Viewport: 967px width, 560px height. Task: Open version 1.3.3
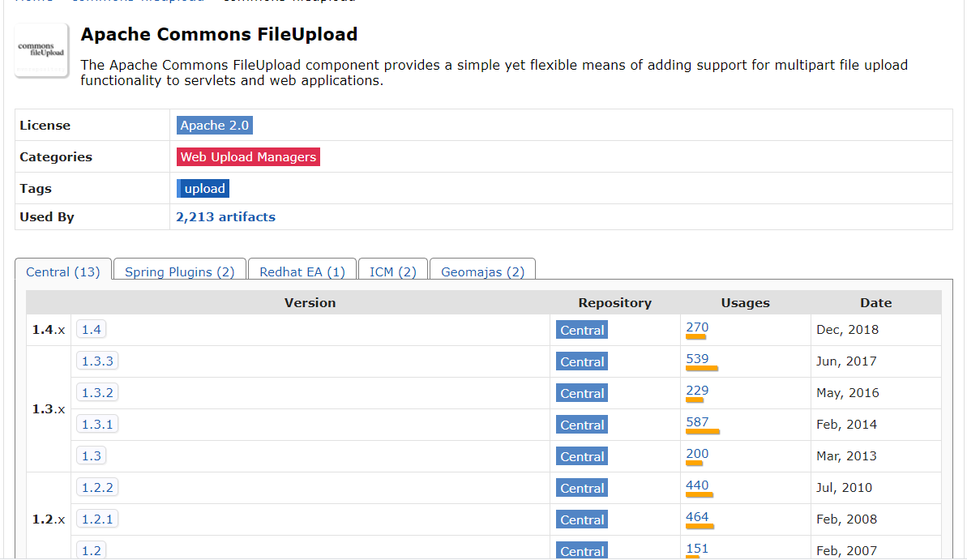(x=97, y=361)
